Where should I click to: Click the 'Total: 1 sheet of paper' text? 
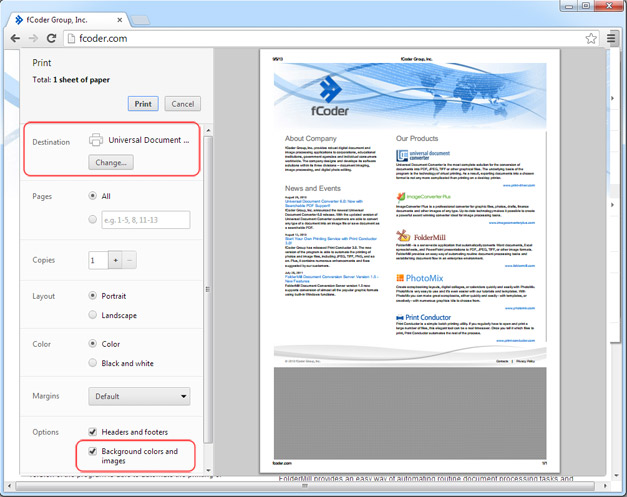coord(71,80)
